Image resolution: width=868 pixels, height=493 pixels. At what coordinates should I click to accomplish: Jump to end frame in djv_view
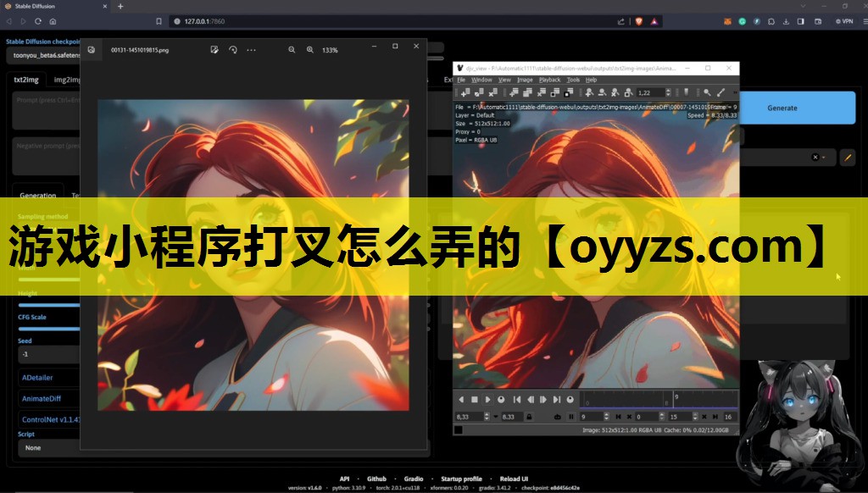[557, 400]
